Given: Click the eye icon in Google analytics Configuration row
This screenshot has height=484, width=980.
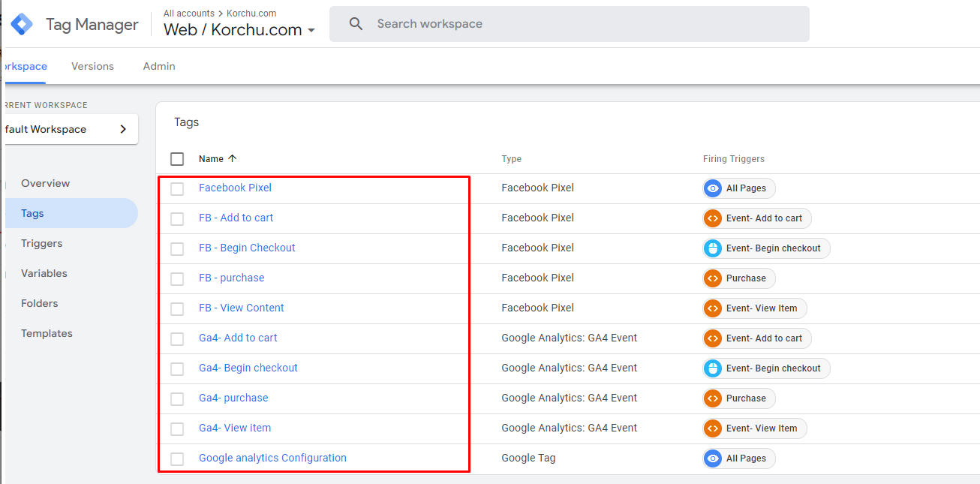Looking at the screenshot, I should (x=713, y=458).
